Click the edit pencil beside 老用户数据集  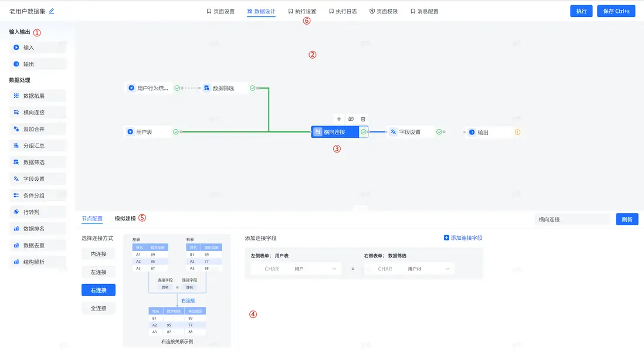[x=52, y=11]
